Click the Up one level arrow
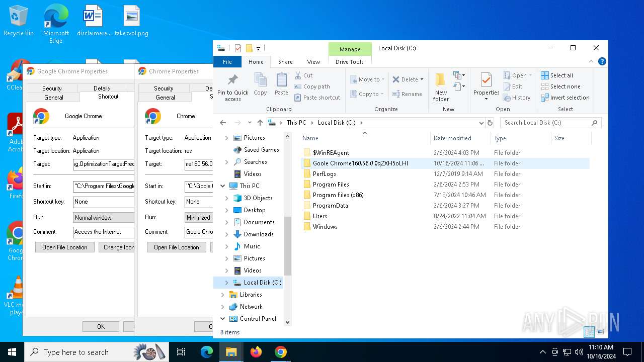 coord(260,123)
